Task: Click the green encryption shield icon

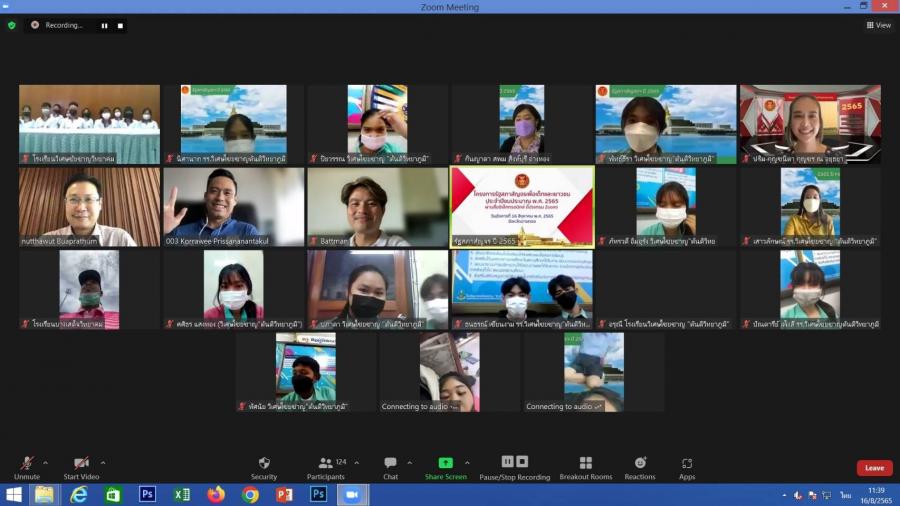Action: coord(12,25)
